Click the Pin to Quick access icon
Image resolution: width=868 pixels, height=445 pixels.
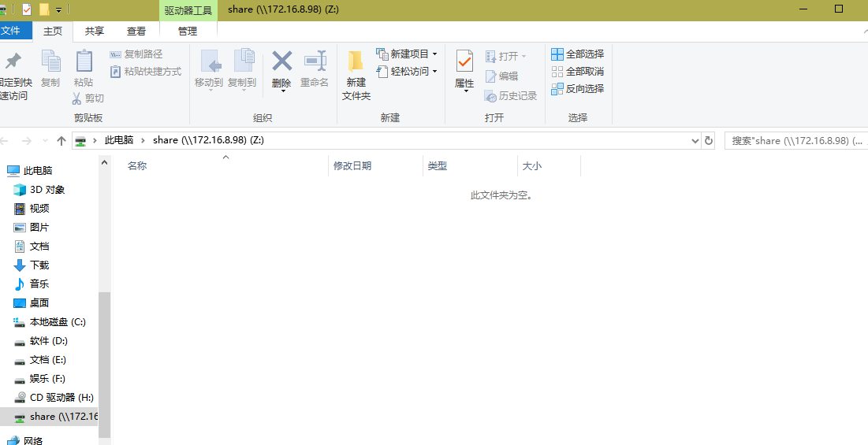tap(13, 62)
